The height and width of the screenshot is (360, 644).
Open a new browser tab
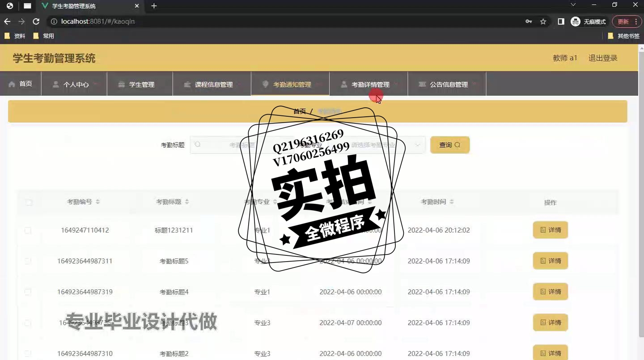[154, 6]
